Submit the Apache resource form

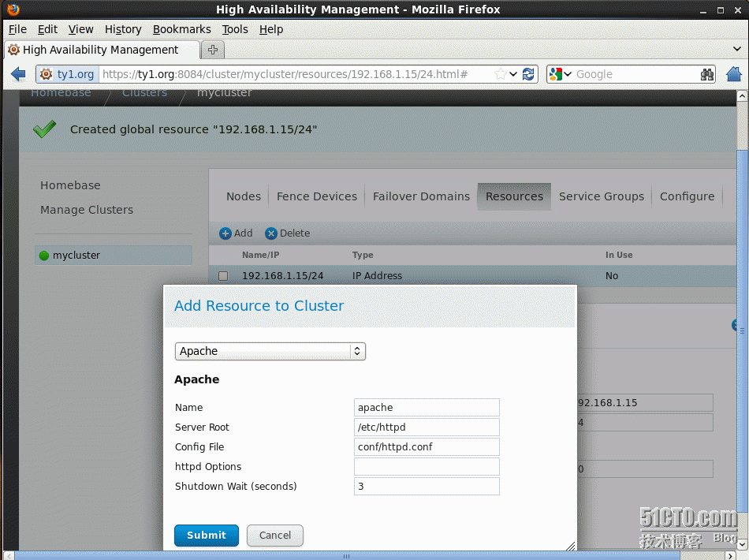(207, 535)
